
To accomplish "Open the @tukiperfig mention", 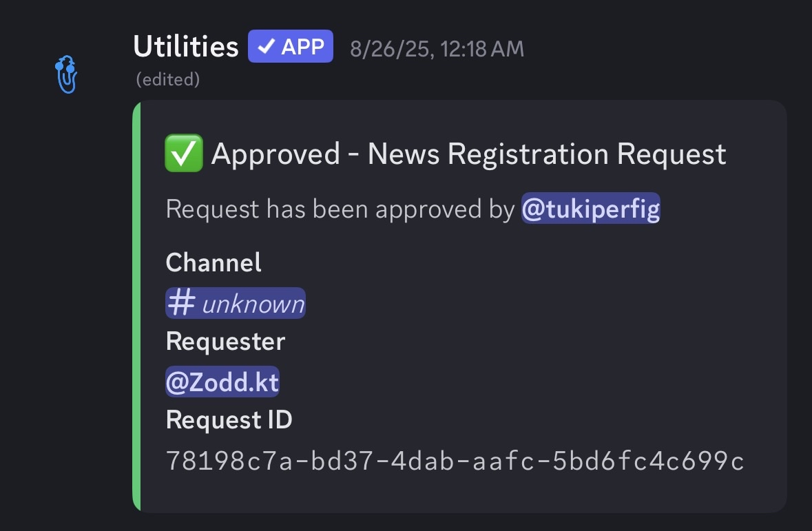I will pos(590,209).
